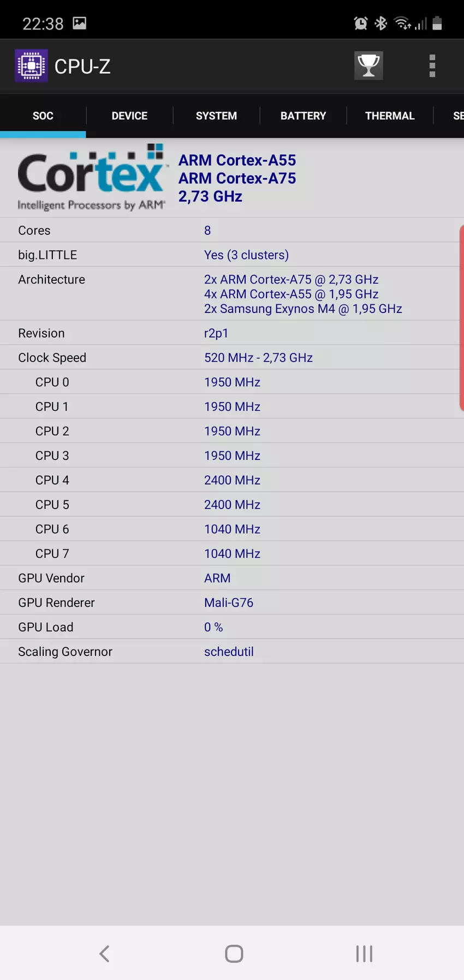Viewport: 464px width, 980px height.
Task: Tap the Scaling Governor schedutil row
Action: point(229,652)
